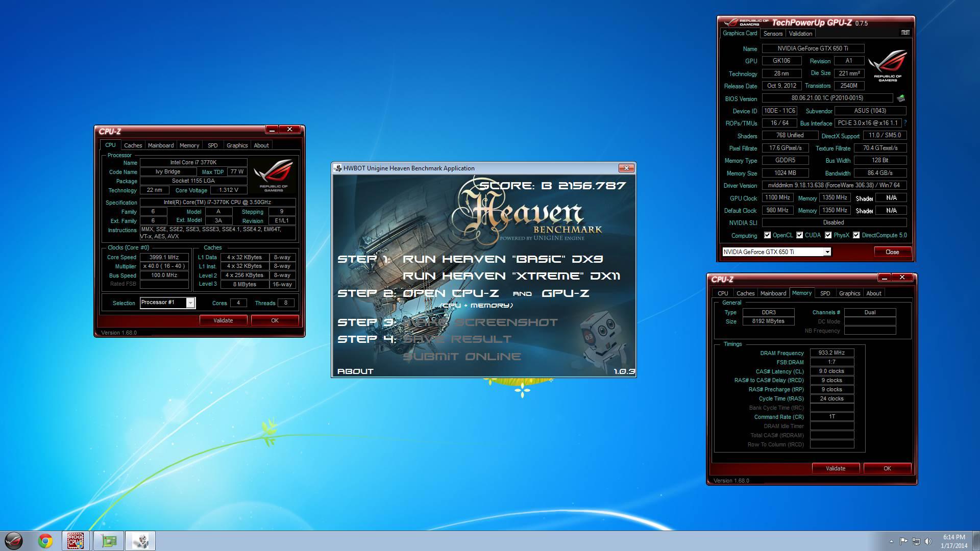Click Take Screenshot in Heaven app

pyautogui.click(x=480, y=322)
